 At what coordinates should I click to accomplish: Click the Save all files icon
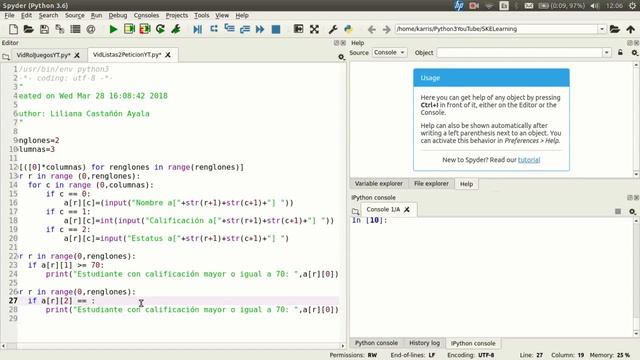point(60,29)
